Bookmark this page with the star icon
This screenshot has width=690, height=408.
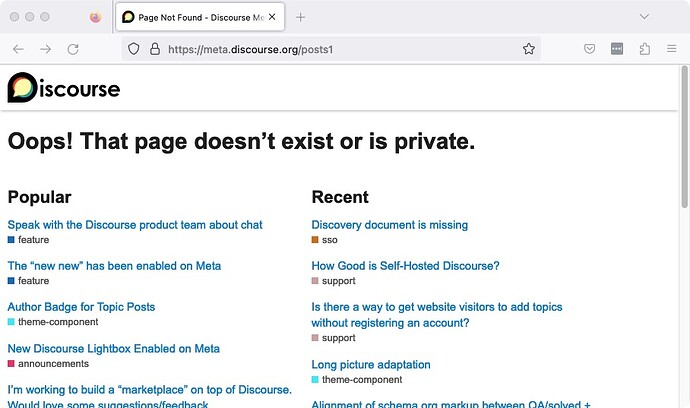(x=529, y=49)
